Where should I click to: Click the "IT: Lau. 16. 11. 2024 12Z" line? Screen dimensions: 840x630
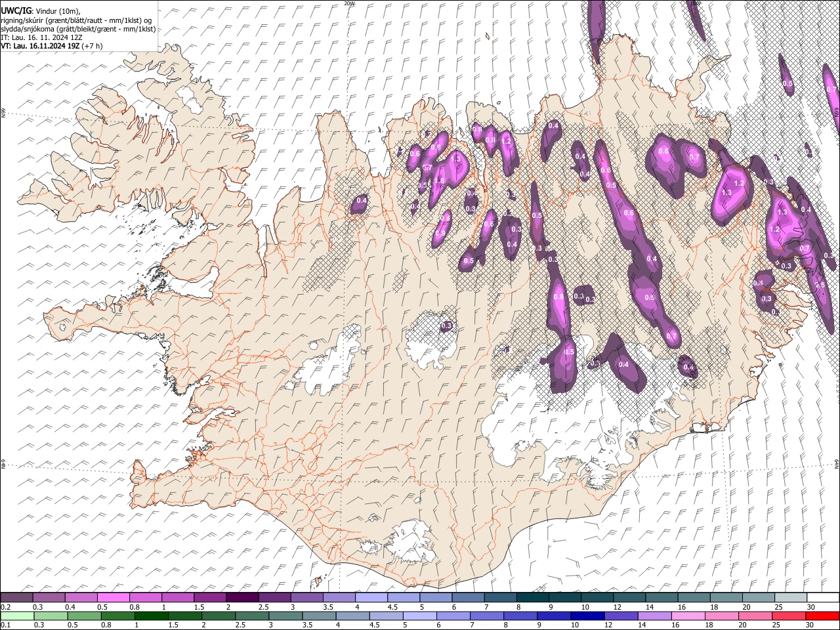click(x=41, y=37)
